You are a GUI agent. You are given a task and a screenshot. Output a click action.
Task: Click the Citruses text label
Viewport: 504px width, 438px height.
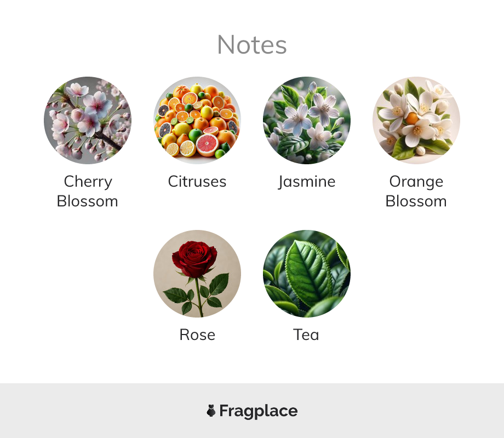(x=197, y=182)
